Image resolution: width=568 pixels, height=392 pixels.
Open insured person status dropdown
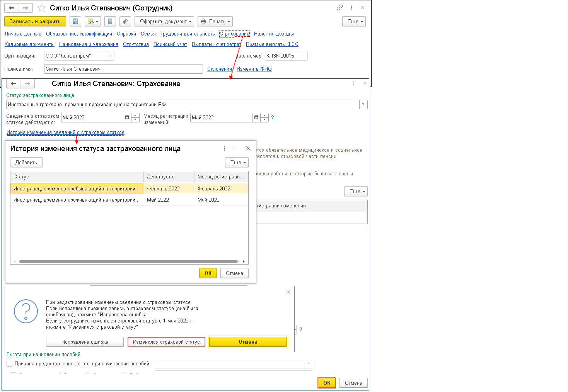click(x=363, y=104)
